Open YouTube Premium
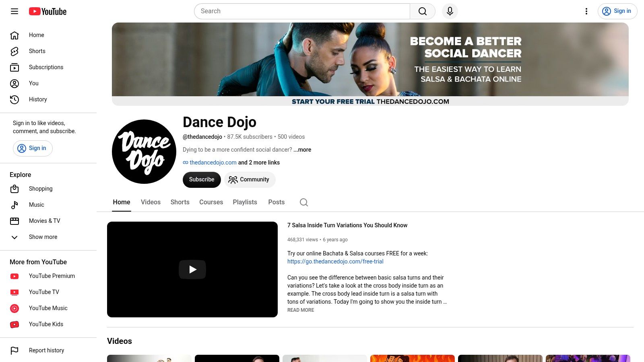Screen dimensions: 644x362 (48, 276)
